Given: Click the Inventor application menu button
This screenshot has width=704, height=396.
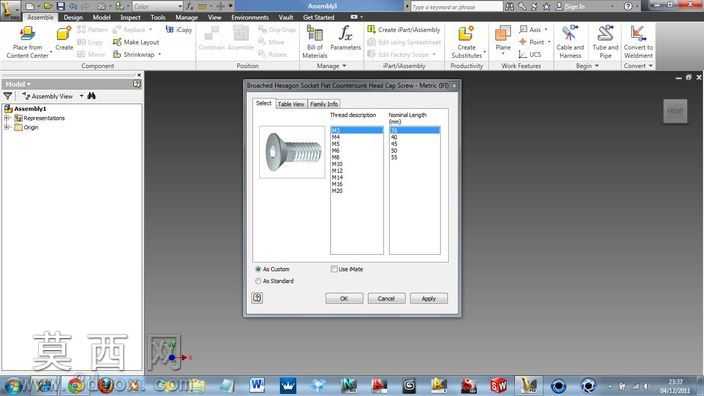Looking at the screenshot, I should (x=10, y=9).
